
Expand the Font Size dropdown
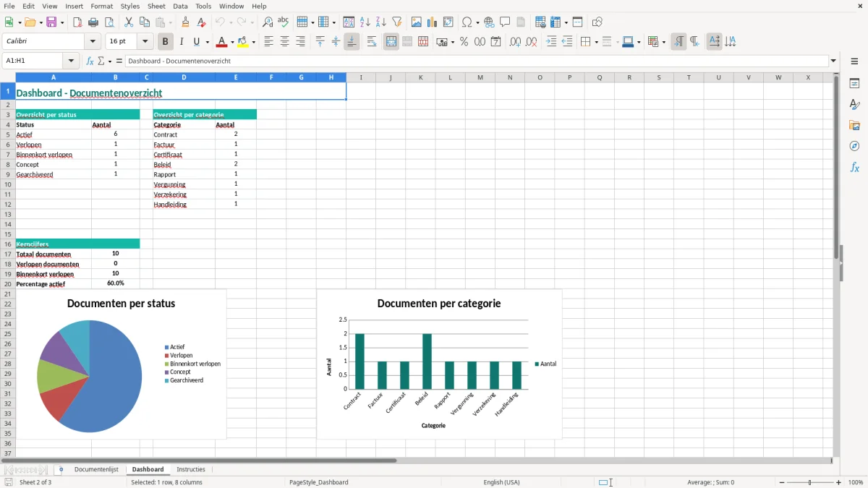pos(145,42)
